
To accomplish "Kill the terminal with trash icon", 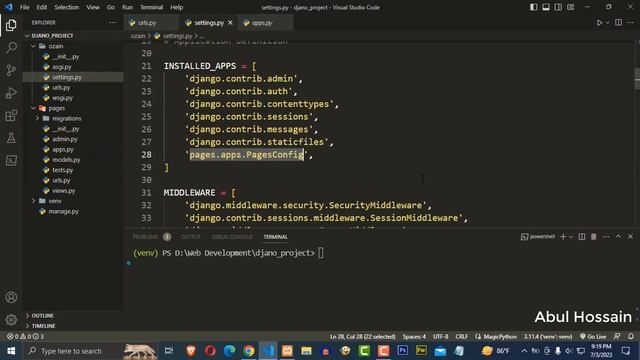I will click(593, 237).
